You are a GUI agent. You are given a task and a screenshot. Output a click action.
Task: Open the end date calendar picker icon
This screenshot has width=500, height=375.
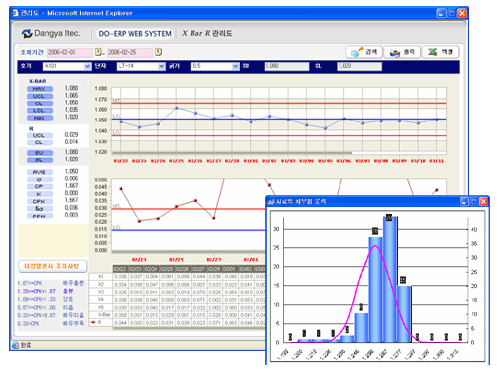pyautogui.click(x=159, y=52)
